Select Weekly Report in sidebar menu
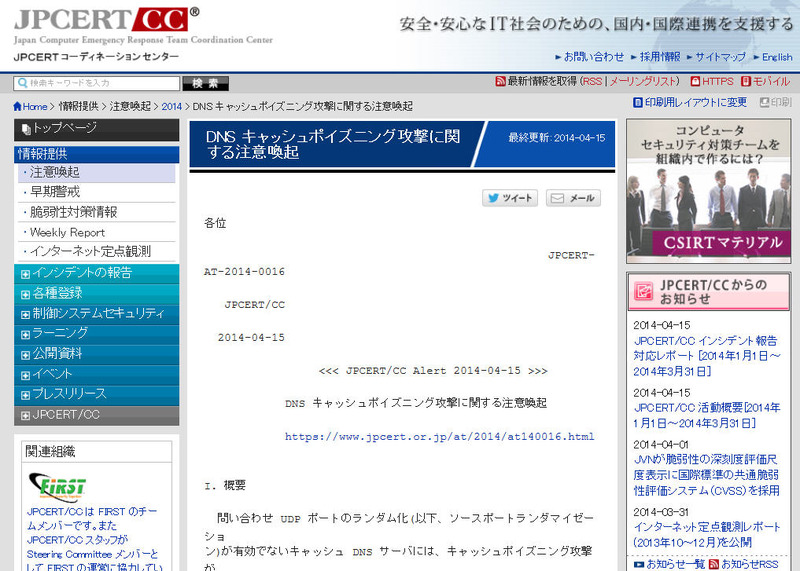 click(67, 232)
